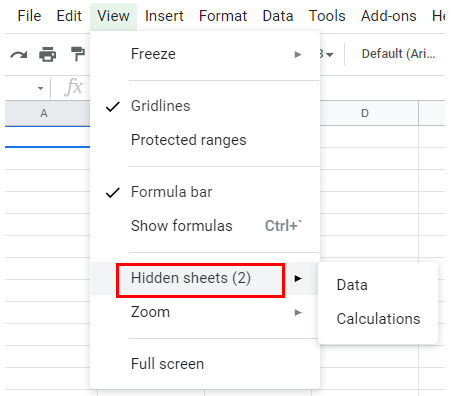This screenshot has height=396, width=451.
Task: Click the print icon
Action: 48,54
